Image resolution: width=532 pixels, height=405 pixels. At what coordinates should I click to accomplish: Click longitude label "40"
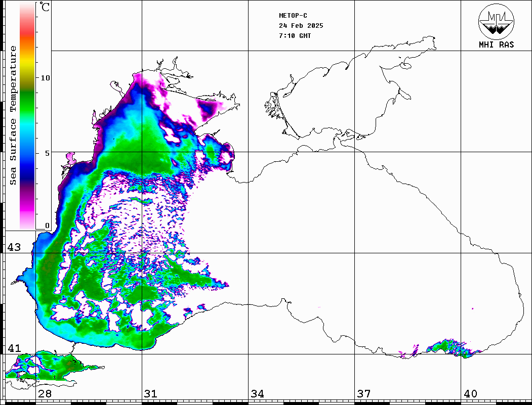pos(470,393)
